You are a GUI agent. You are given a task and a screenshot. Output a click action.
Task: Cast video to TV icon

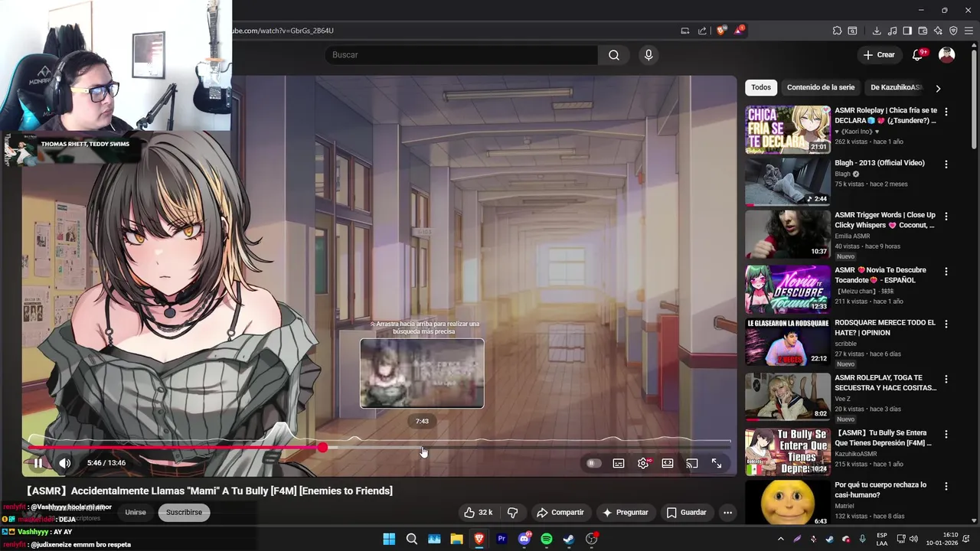692,463
